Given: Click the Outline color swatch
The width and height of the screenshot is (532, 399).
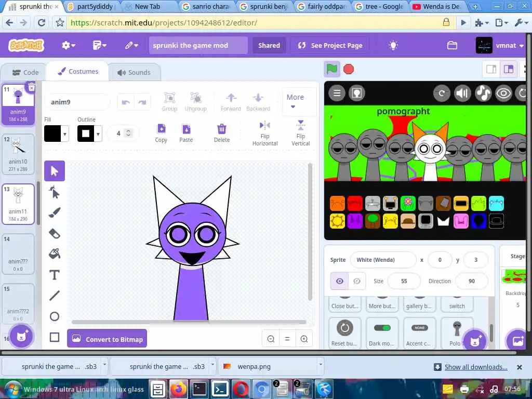Looking at the screenshot, I should [86, 134].
